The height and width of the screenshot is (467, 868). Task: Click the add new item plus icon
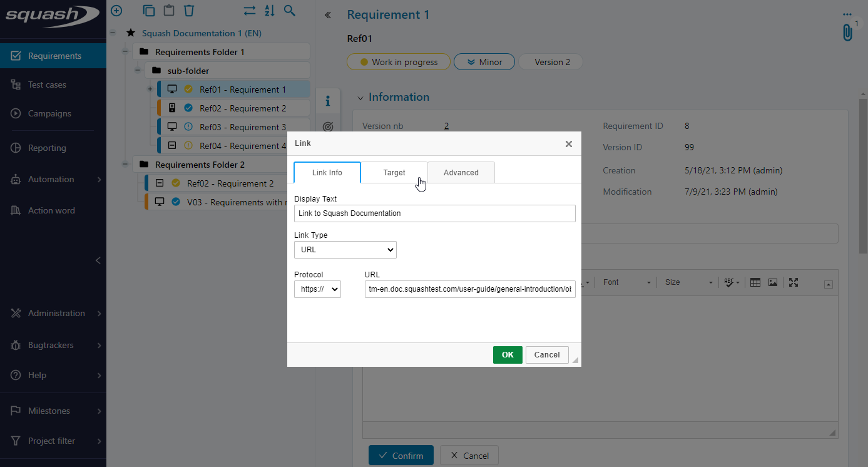tap(116, 11)
